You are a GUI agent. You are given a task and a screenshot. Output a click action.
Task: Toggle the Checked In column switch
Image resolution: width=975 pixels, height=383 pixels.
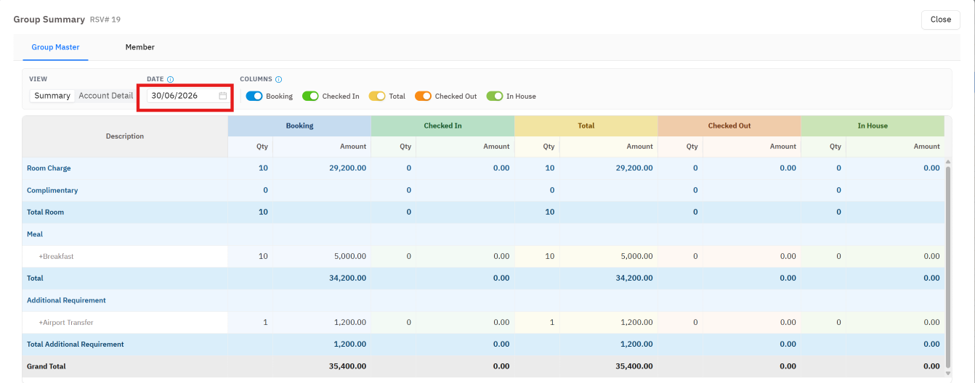310,96
